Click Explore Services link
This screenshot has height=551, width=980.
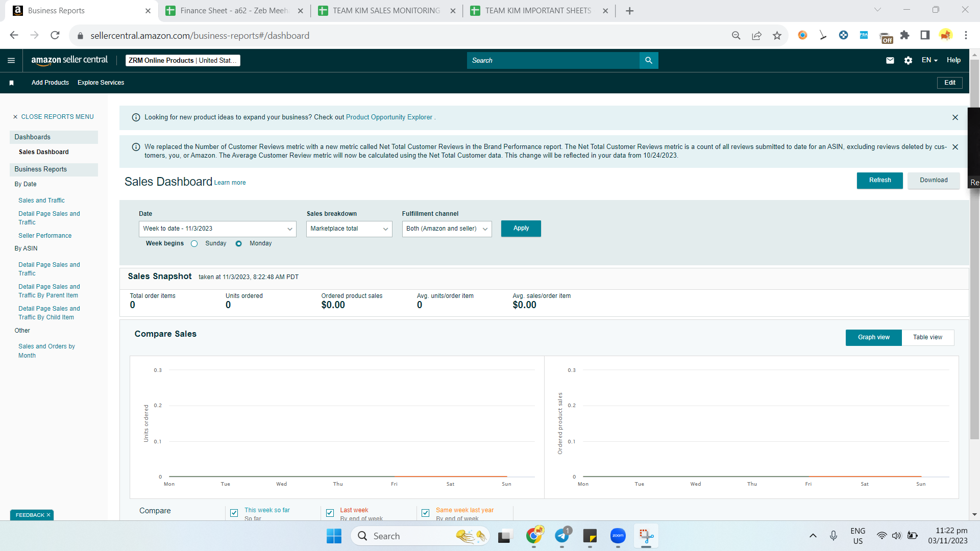click(x=101, y=83)
